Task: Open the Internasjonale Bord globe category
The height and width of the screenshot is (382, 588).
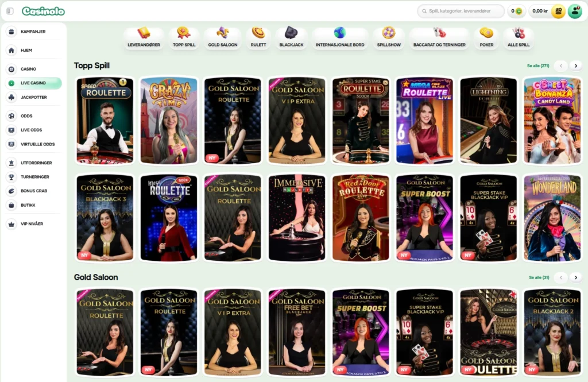Action: 340,37
